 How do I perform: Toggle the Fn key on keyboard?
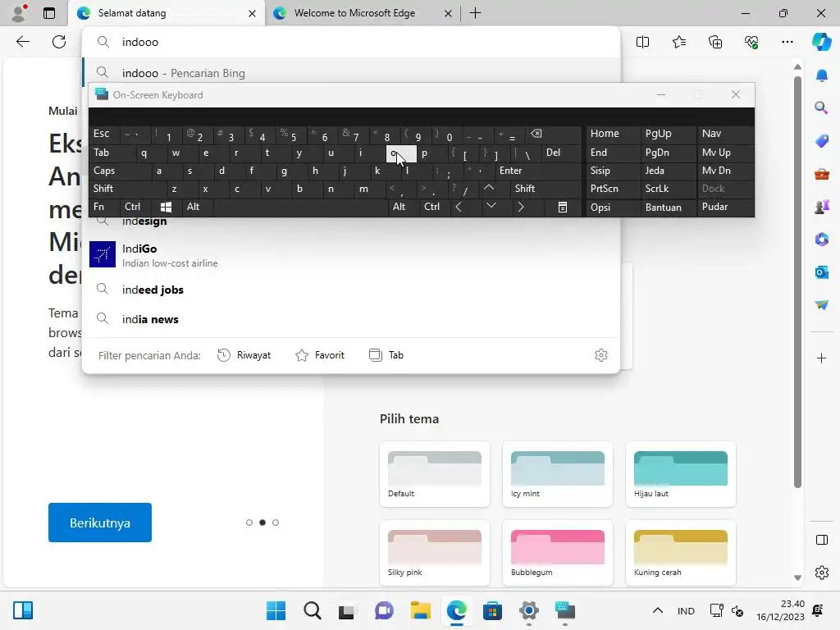tap(99, 207)
